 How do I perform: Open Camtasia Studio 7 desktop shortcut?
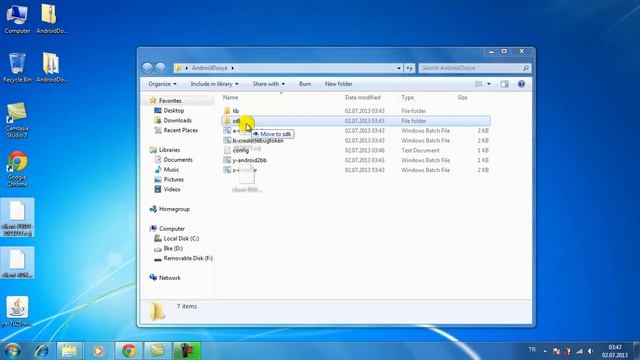17,120
